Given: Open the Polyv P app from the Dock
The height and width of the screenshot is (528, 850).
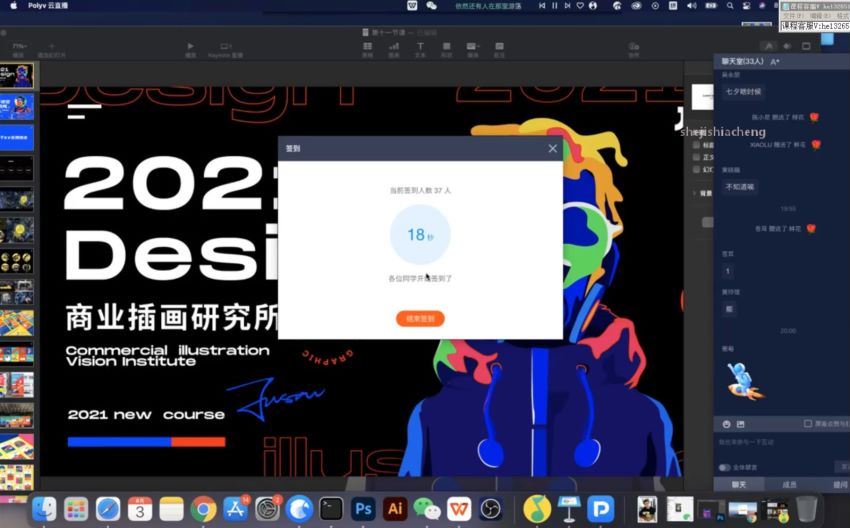Looking at the screenshot, I should point(601,509).
